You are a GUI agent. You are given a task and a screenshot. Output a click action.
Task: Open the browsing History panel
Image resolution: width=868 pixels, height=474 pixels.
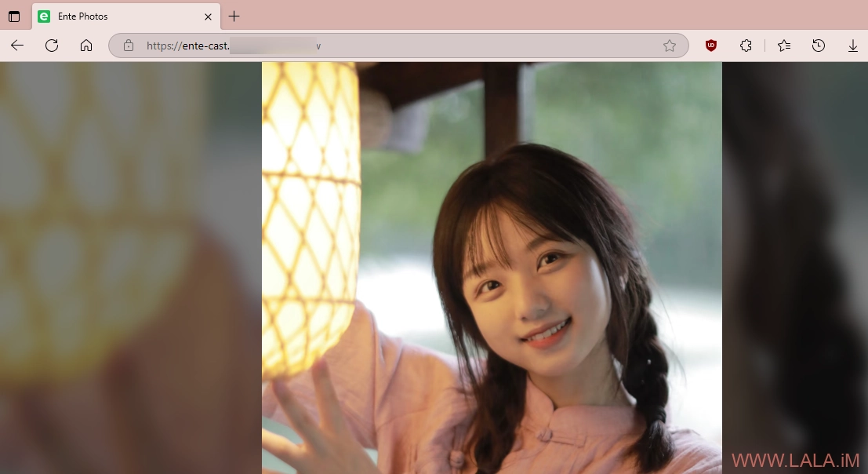(819, 46)
